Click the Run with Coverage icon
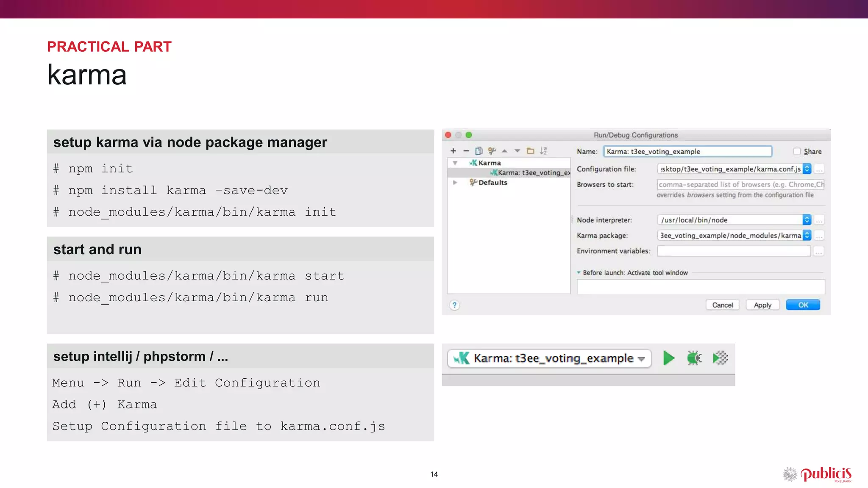The width and height of the screenshot is (868, 488). pos(720,358)
